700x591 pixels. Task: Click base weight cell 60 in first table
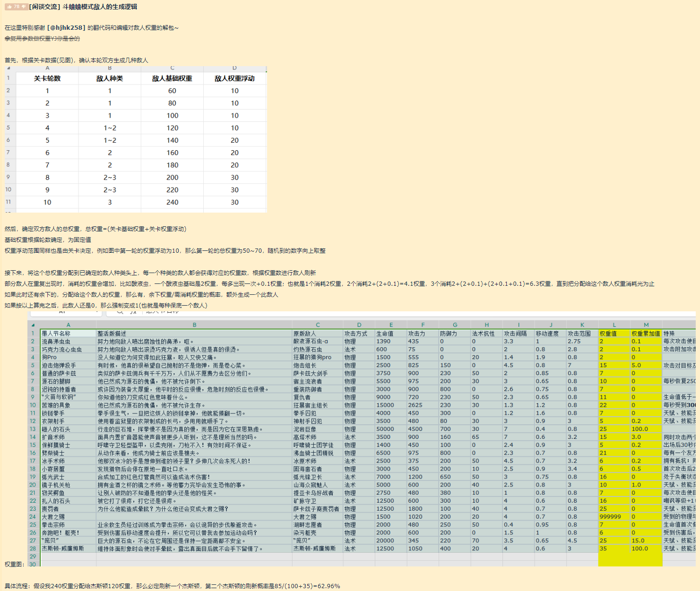click(x=172, y=91)
